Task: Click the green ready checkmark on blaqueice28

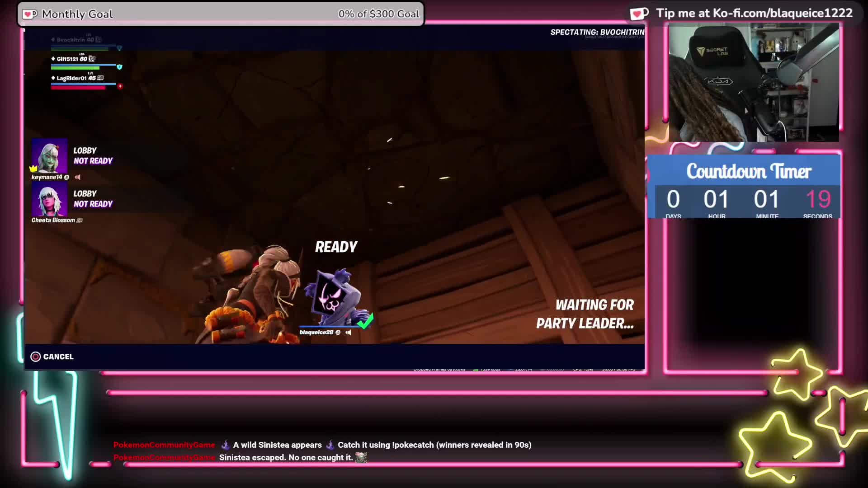Action: tap(365, 320)
